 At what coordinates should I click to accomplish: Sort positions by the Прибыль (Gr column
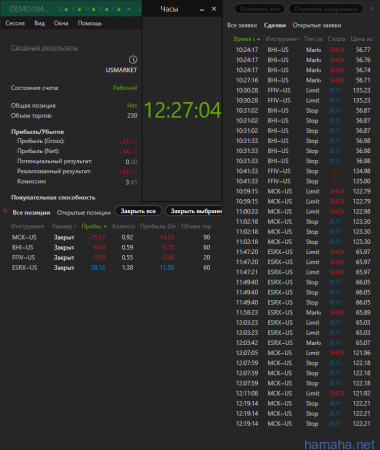click(x=158, y=226)
